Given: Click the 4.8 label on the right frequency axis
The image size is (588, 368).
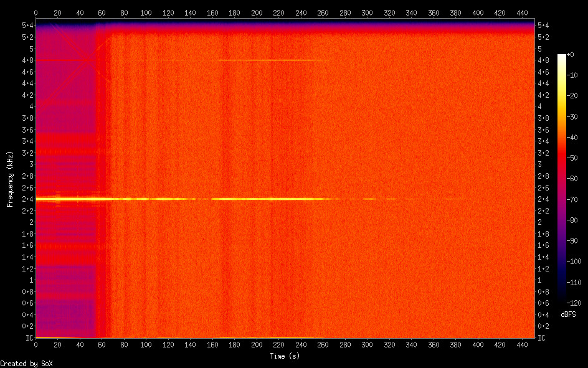Looking at the screenshot, I should point(543,60).
